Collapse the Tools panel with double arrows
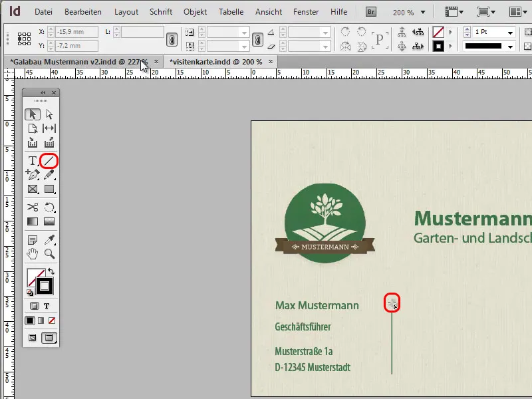532x399 pixels. point(43,92)
